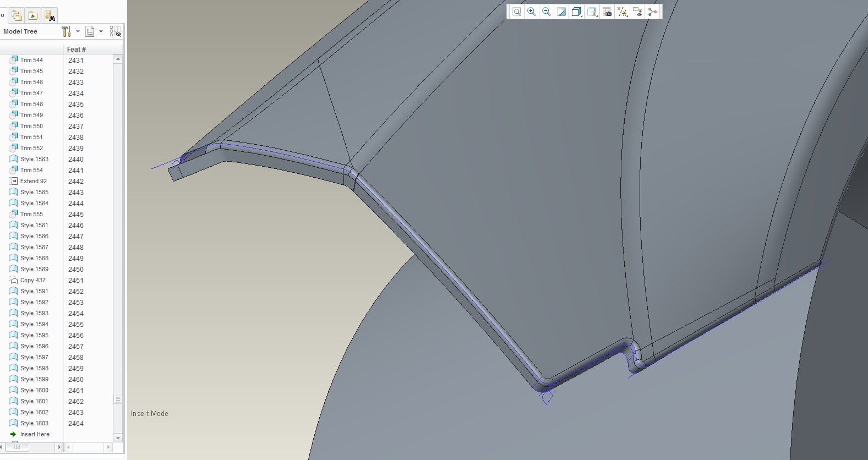Click the Insert Mode label in viewport
The height and width of the screenshot is (460, 868).
pos(150,413)
